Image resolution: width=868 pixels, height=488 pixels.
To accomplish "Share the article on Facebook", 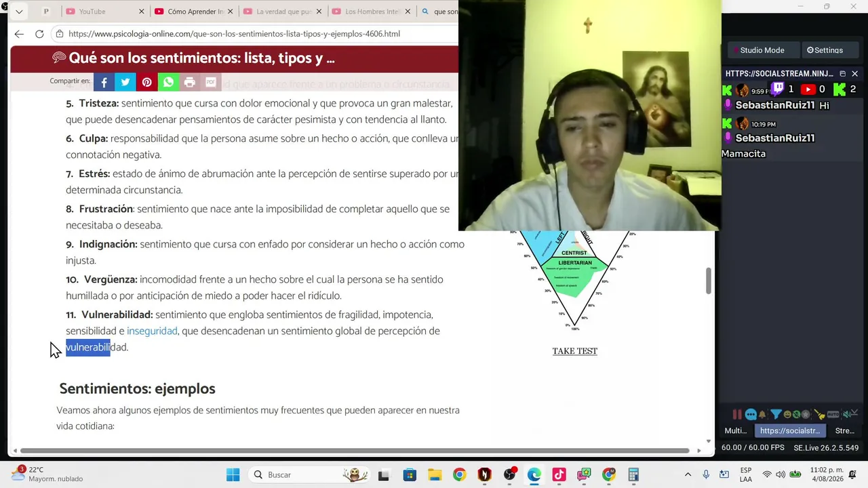I will (104, 82).
